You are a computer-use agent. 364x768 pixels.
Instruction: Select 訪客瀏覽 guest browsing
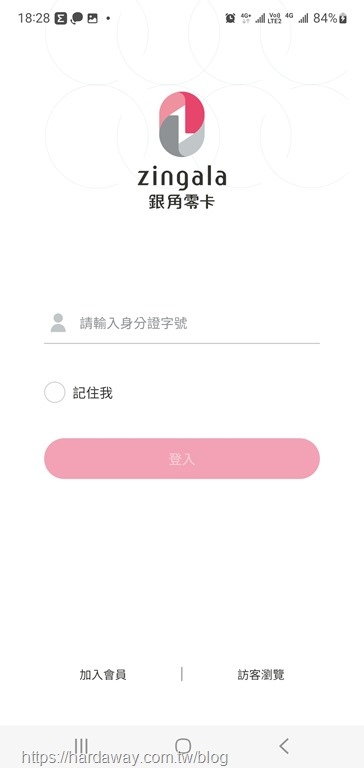(261, 674)
